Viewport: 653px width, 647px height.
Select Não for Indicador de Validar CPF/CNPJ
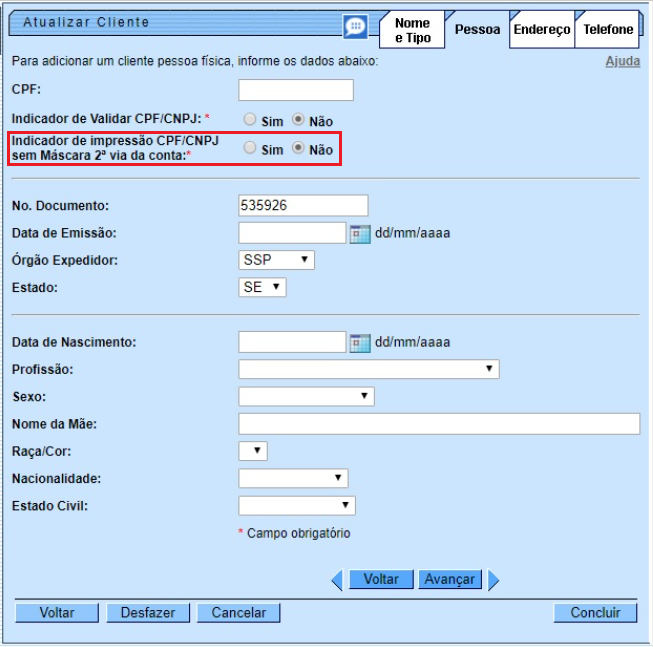(298, 119)
